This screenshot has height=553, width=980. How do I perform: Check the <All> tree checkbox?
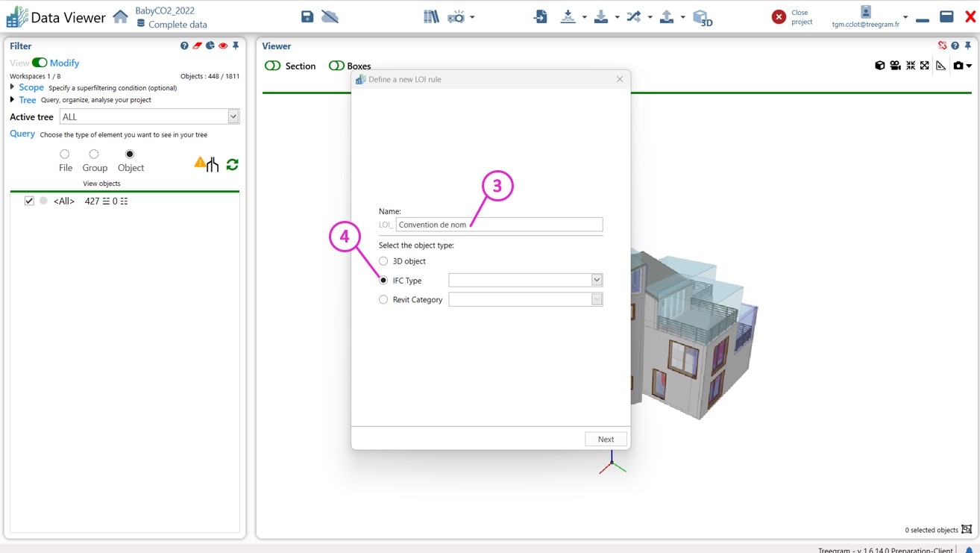click(29, 201)
